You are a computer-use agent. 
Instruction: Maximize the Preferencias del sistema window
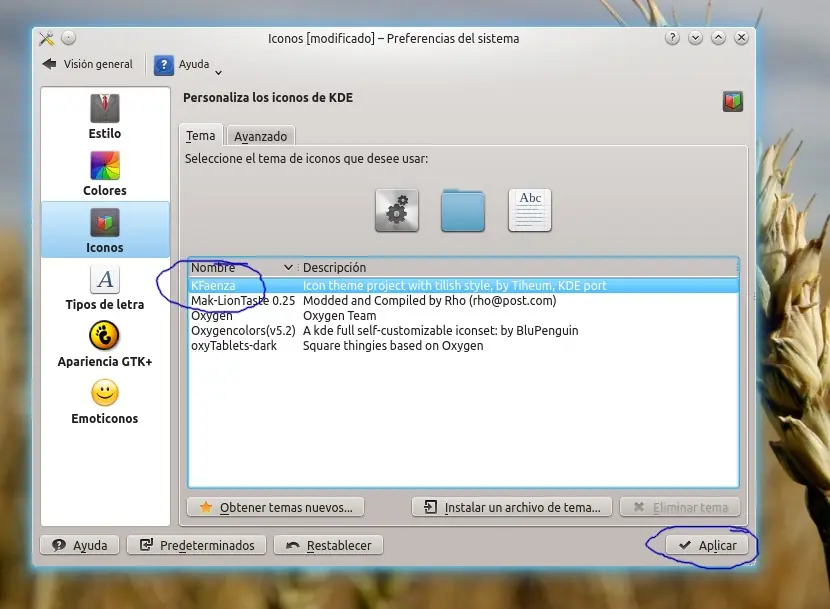pyautogui.click(x=718, y=38)
